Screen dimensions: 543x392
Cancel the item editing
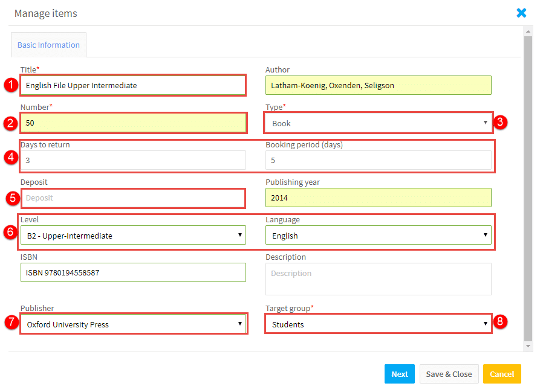[502, 374]
